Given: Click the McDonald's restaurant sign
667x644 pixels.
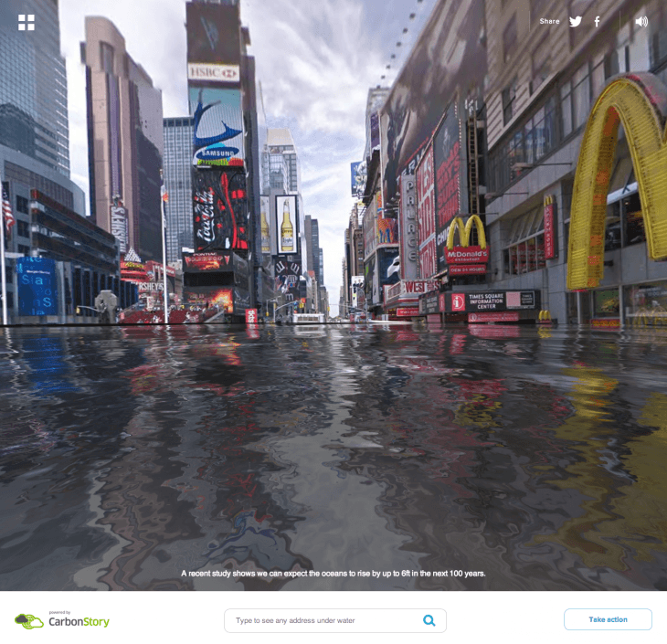Looking at the screenshot, I should 466,240.
